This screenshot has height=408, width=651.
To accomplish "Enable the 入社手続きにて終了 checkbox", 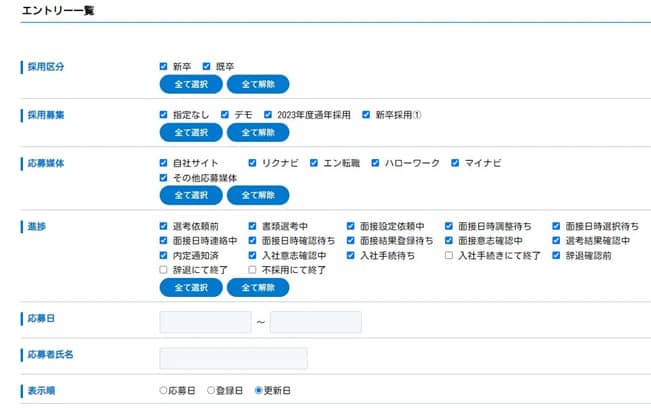I will point(449,256).
